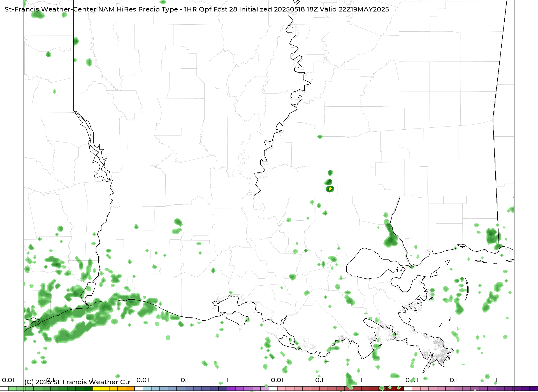Select the white swatch beginning the red scale
The image size is (538, 392).
pyautogui.click(x=273, y=389)
